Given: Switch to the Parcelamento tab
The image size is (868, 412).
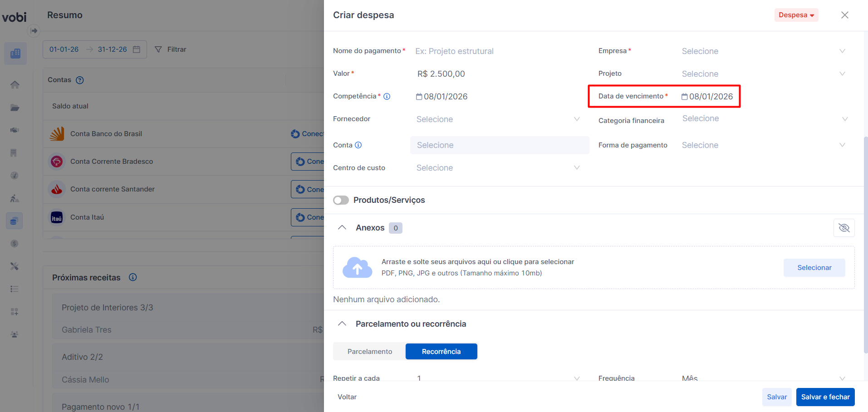Looking at the screenshot, I should (370, 352).
